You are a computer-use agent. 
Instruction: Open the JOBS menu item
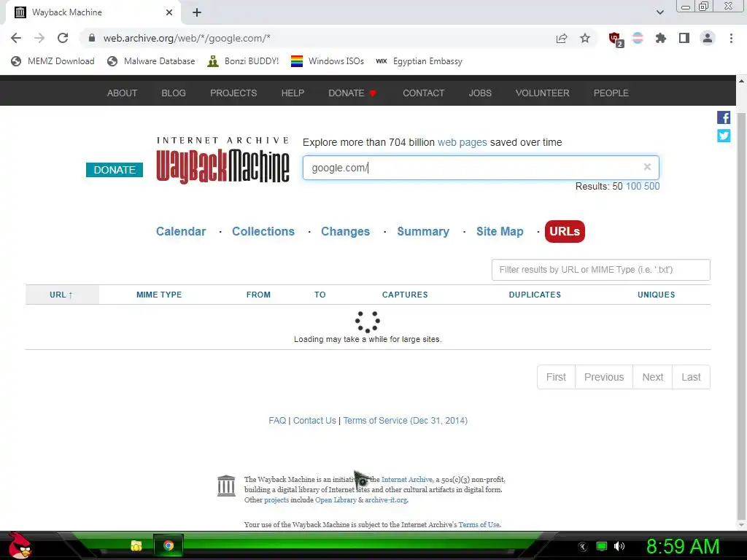[x=480, y=93]
